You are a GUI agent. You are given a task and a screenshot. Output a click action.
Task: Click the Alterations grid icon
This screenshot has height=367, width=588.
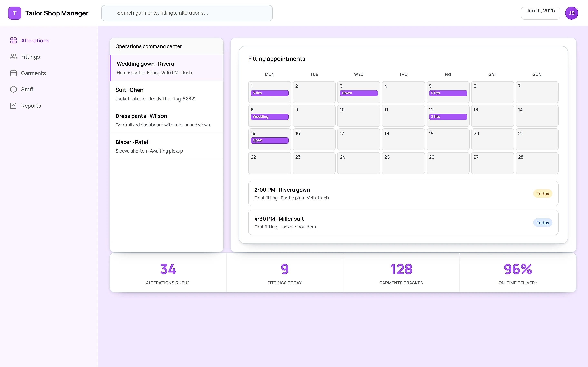click(13, 40)
